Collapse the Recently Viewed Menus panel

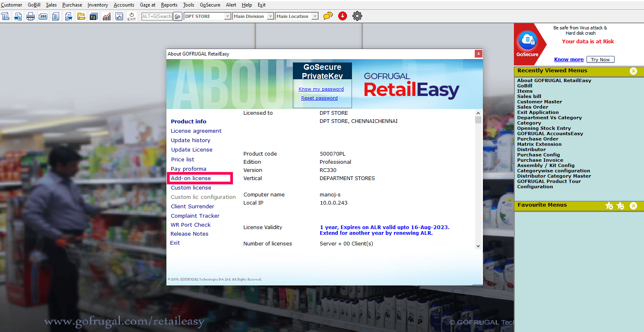(x=633, y=71)
